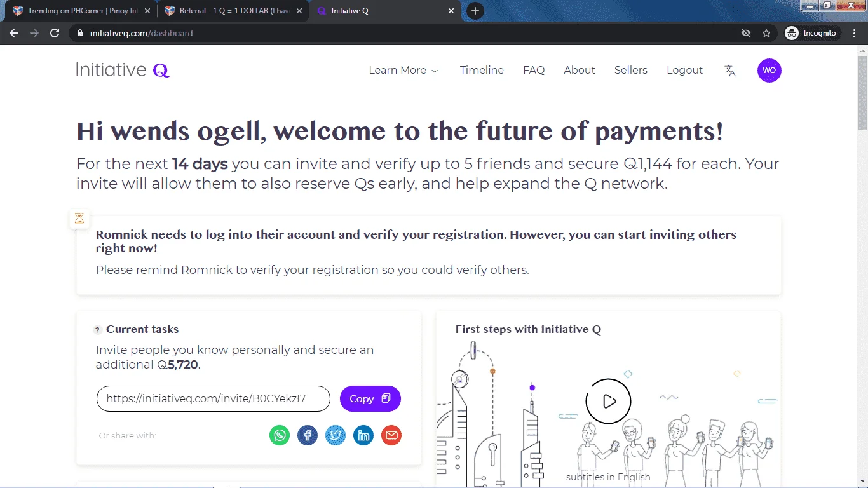Switch to the Trending on PHCorner tab
The width and height of the screenshot is (868, 488).
pos(80,11)
